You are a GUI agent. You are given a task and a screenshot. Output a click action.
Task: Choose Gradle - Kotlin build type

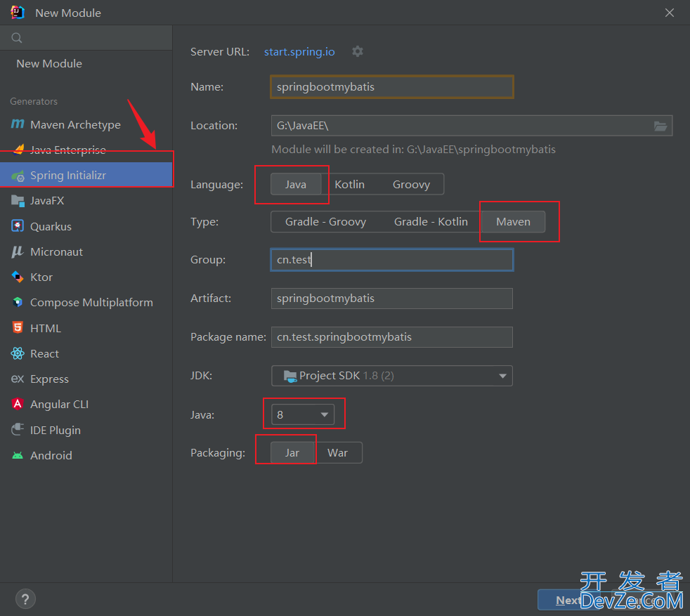click(431, 222)
